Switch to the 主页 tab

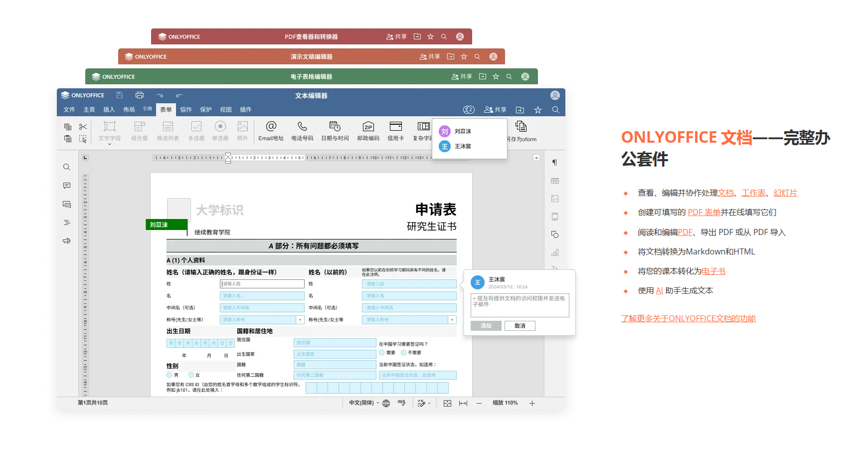(89, 110)
